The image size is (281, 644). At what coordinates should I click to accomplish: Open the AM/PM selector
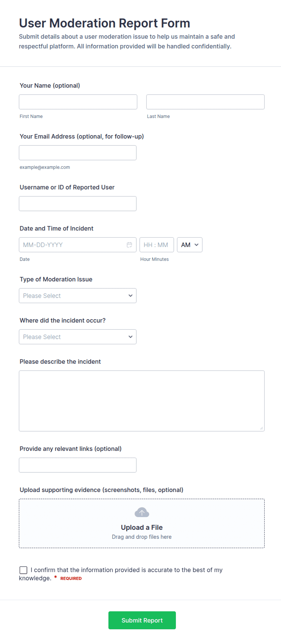pyautogui.click(x=189, y=245)
